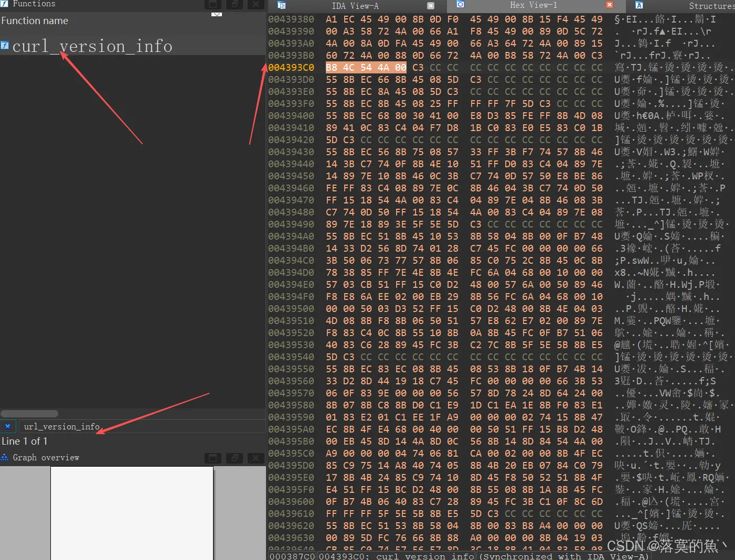
Task: Click the Structures tab icon
Action: 639,5
